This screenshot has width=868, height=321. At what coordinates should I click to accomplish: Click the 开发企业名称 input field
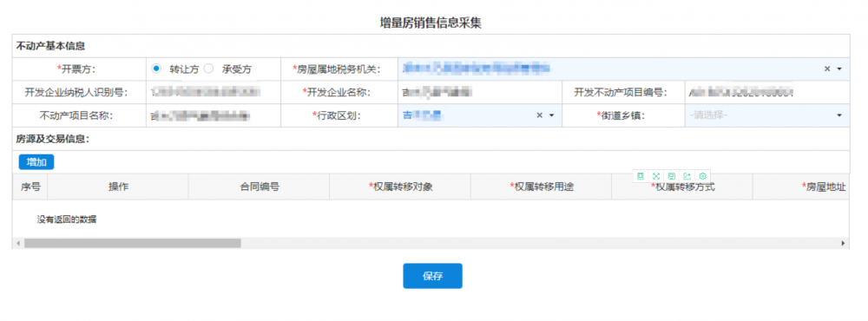pyautogui.click(x=479, y=93)
